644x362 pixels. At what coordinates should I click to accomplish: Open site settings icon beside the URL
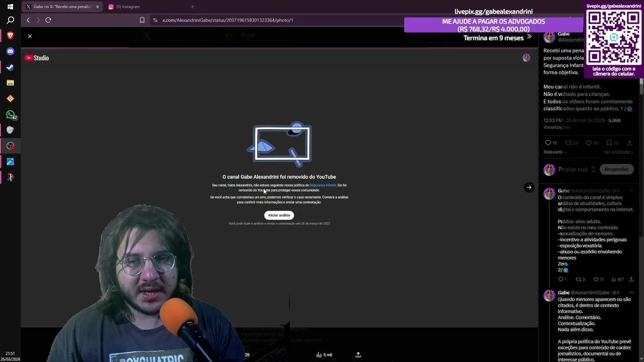tap(155, 20)
